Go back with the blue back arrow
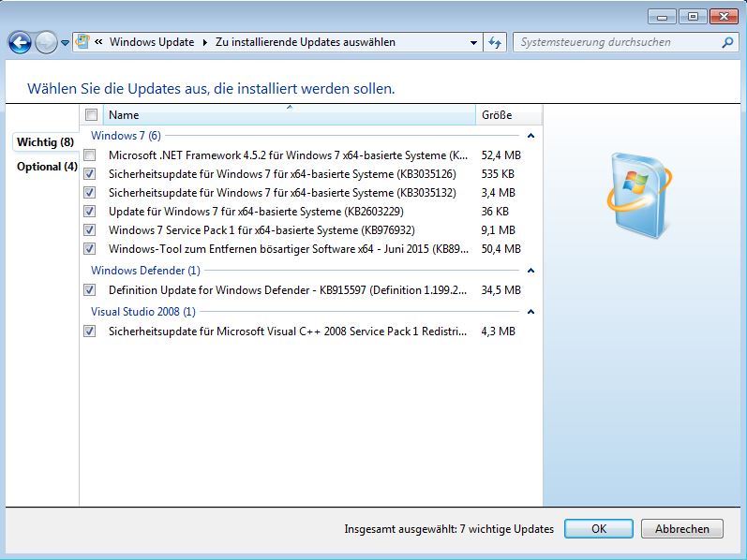 pos(20,42)
